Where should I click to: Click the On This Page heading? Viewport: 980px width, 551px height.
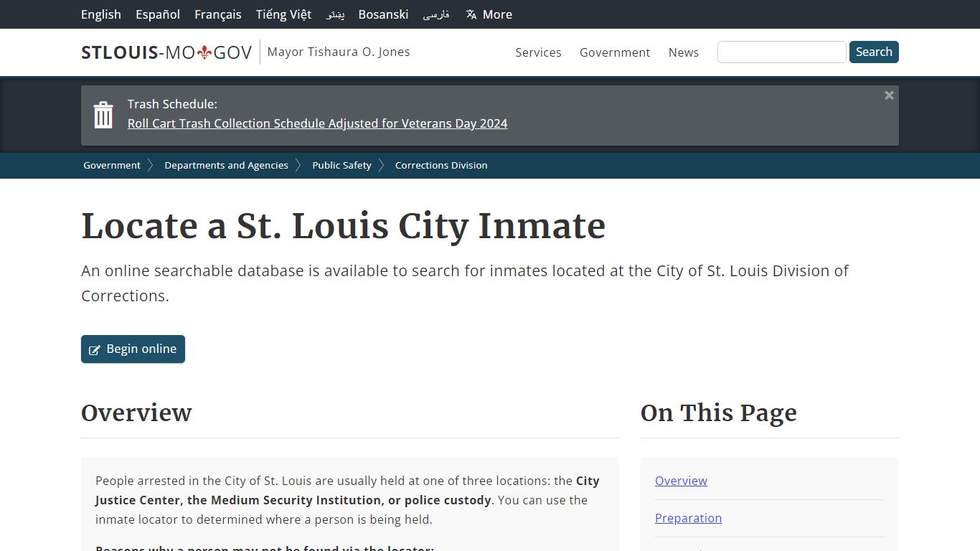718,413
